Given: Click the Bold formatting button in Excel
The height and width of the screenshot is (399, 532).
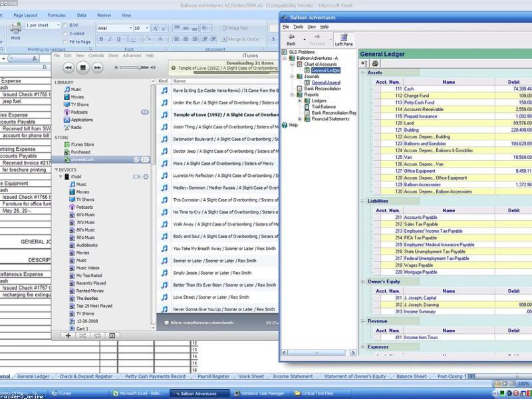Looking at the screenshot, I should point(101,39).
